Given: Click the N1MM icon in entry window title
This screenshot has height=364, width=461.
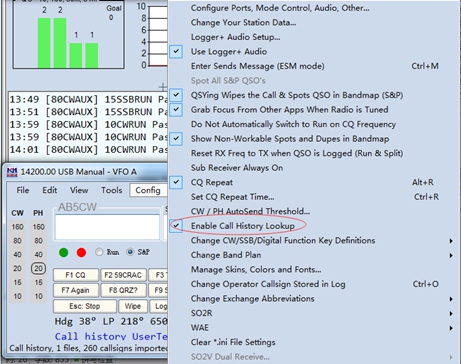Looking at the screenshot, I should pos(12,172).
